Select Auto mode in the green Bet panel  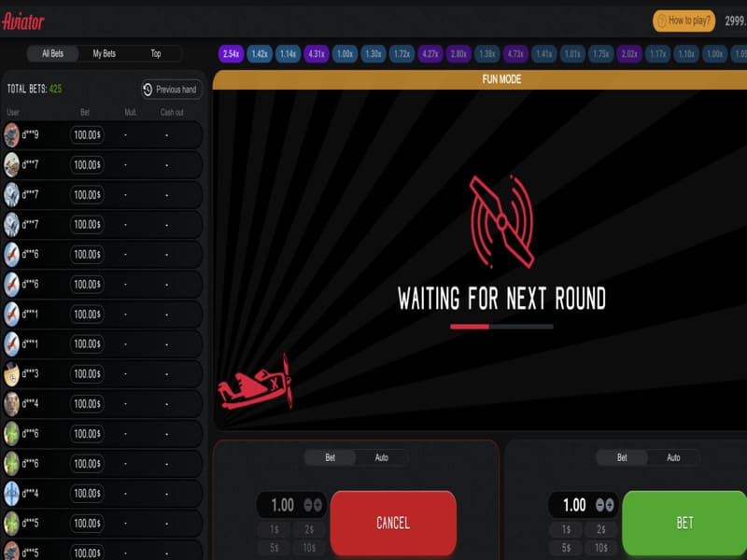click(x=673, y=457)
